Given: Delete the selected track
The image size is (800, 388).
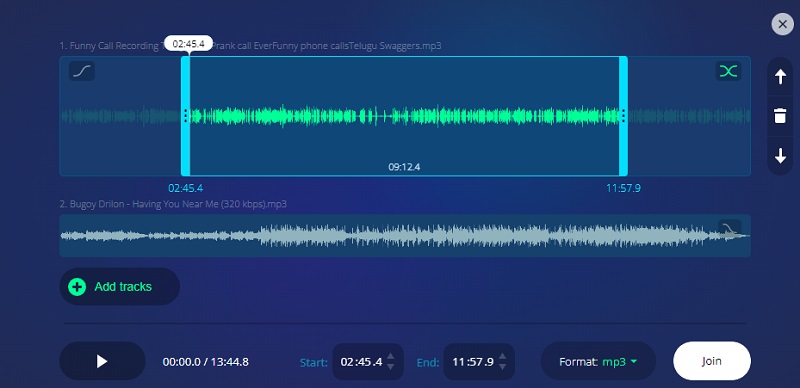Looking at the screenshot, I should pyautogui.click(x=780, y=116).
